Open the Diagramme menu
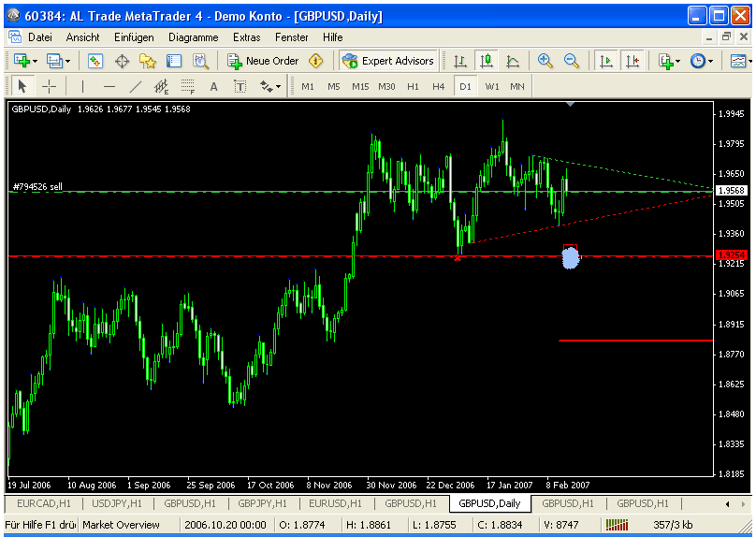 193,37
